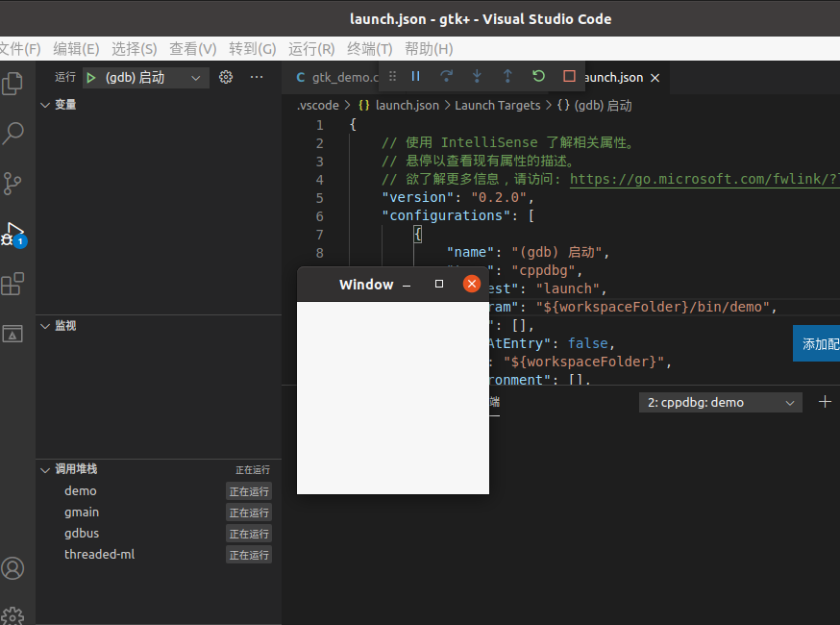Collapse the 监视 section

tap(65, 326)
